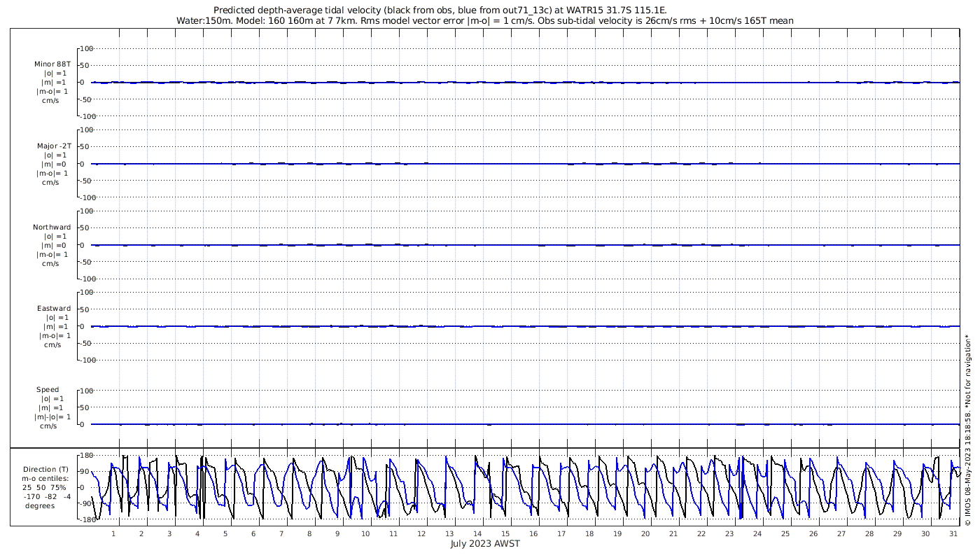Click the 100 tick of the Speed panel
980x560 pixels.
tap(87, 391)
